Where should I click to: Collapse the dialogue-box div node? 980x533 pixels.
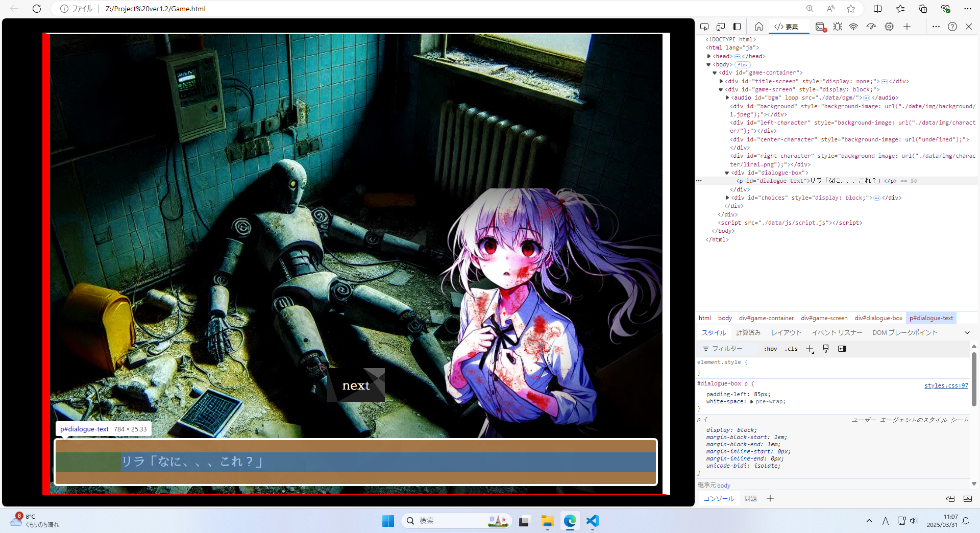tap(727, 173)
